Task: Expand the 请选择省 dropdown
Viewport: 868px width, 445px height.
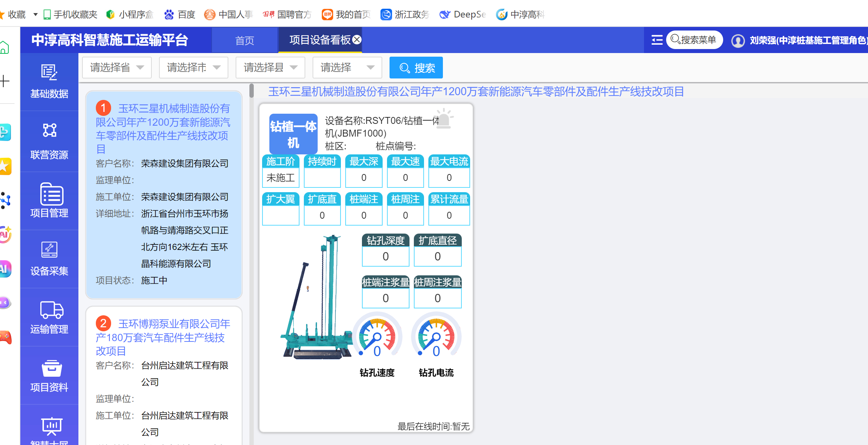Action: coord(117,68)
